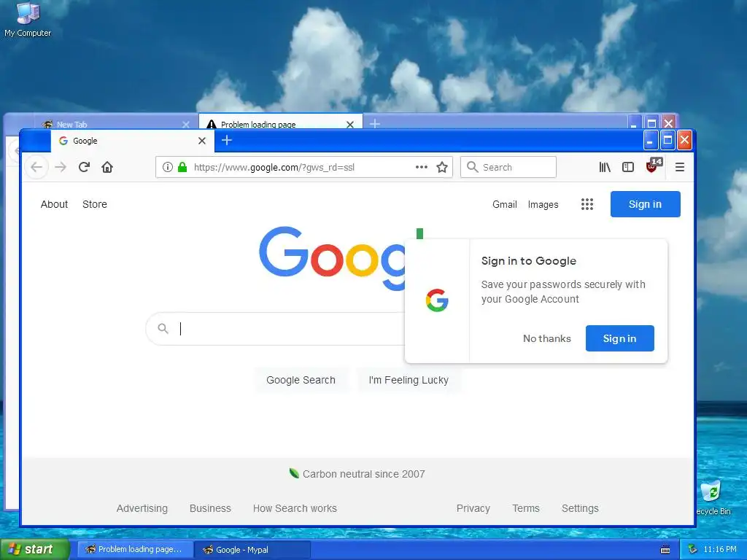747x560 pixels.
Task: Minimize the Google browser window
Action: coord(650,140)
